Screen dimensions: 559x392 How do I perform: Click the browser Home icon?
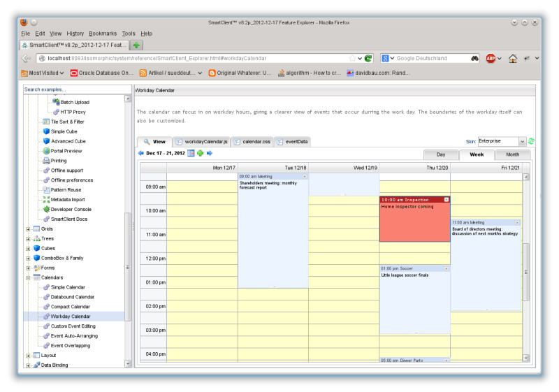[513, 59]
